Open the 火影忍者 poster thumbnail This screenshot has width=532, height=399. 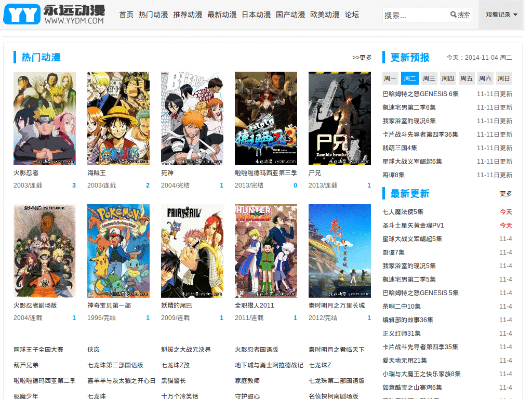[45, 118]
